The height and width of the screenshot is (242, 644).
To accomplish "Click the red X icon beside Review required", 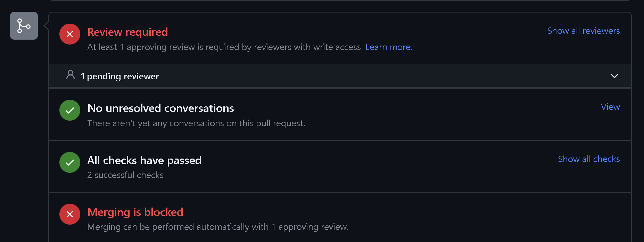I will pyautogui.click(x=70, y=34).
